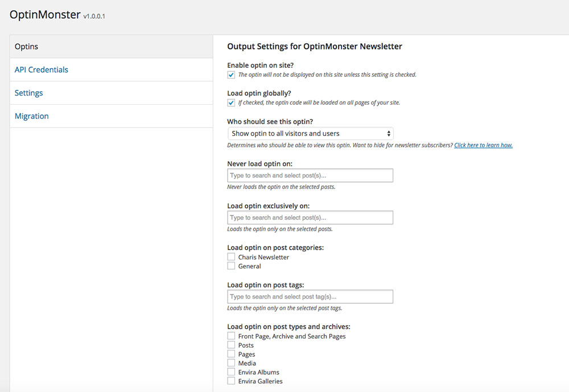Uncheck the "Load optin globally?" option

[231, 102]
